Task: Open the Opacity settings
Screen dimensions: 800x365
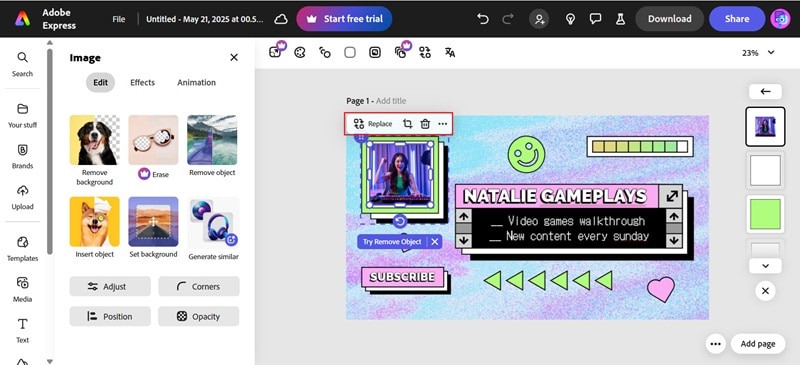Action: click(x=198, y=317)
